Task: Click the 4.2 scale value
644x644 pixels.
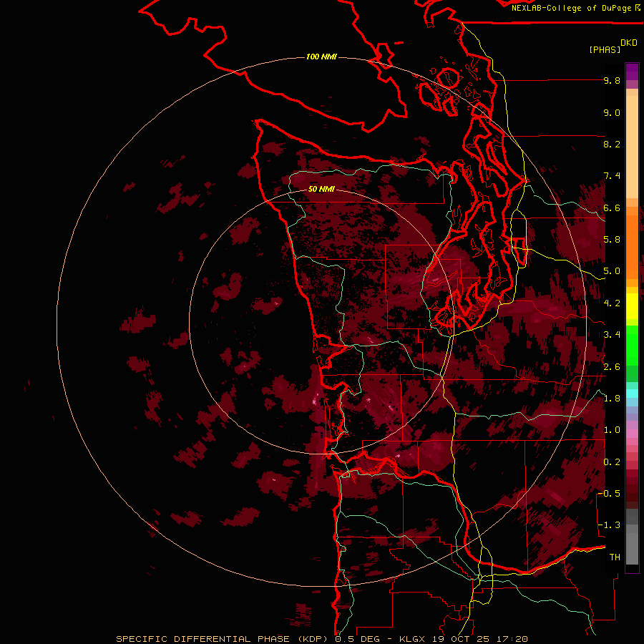Action: (612, 303)
